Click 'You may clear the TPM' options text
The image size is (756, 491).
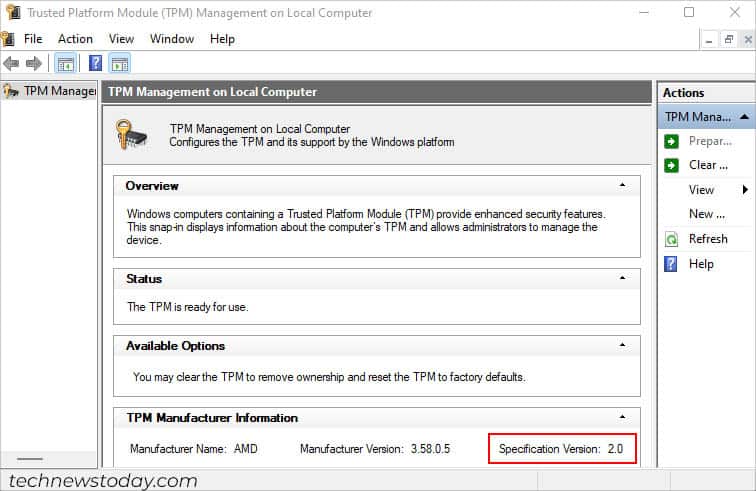pyautogui.click(x=329, y=377)
